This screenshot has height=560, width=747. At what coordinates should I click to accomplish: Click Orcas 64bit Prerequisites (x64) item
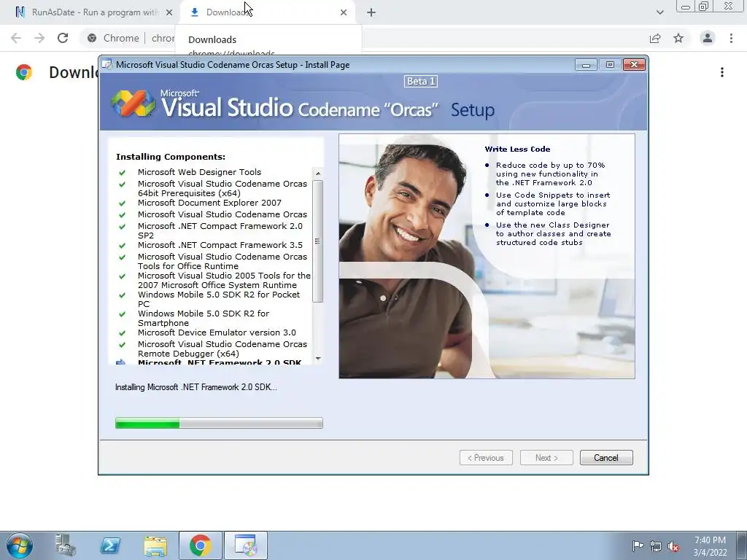point(222,188)
